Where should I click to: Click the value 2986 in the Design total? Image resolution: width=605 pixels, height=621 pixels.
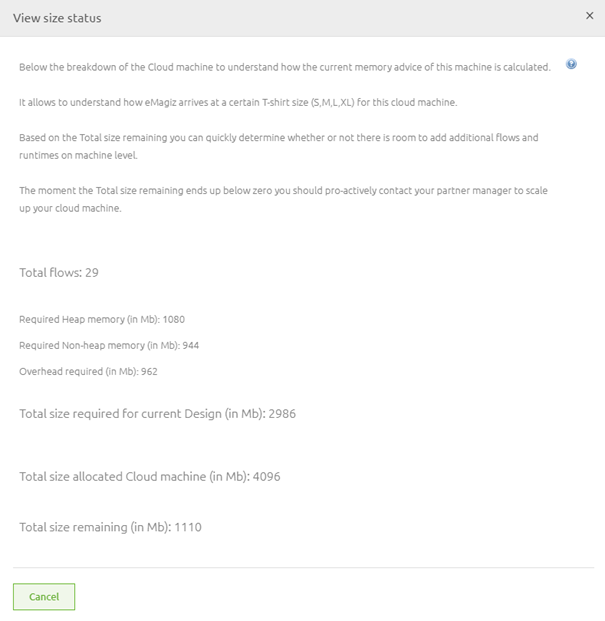[x=281, y=413]
